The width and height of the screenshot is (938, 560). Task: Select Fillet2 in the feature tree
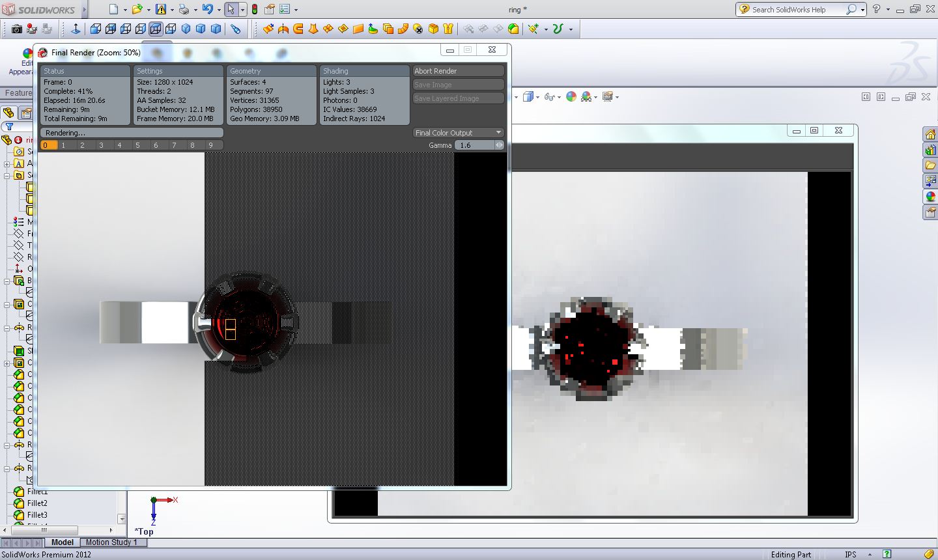click(x=37, y=503)
